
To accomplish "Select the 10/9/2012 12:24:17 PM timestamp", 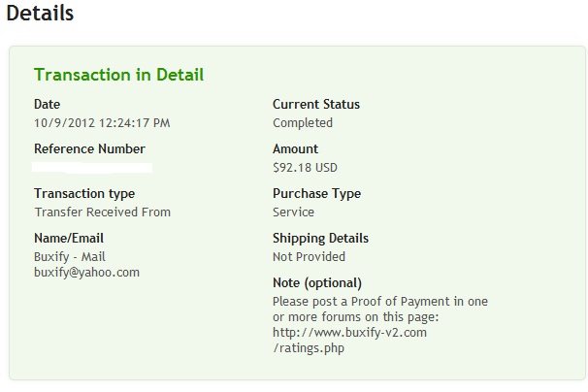I will point(102,122).
